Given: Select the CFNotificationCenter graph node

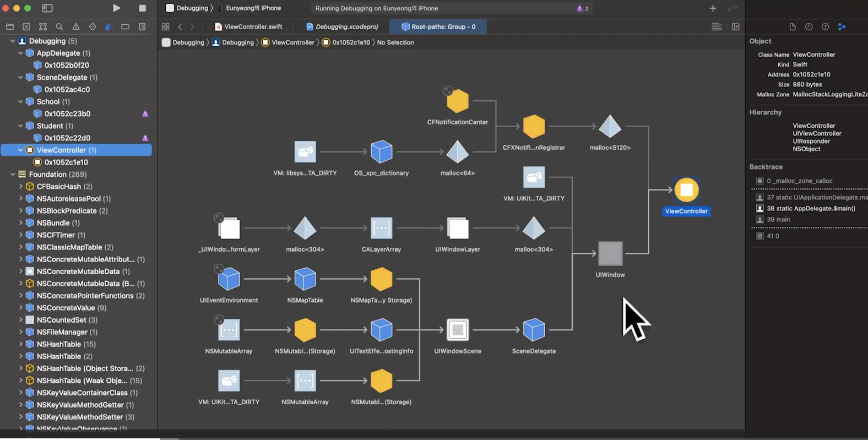Looking at the screenshot, I should (458, 101).
